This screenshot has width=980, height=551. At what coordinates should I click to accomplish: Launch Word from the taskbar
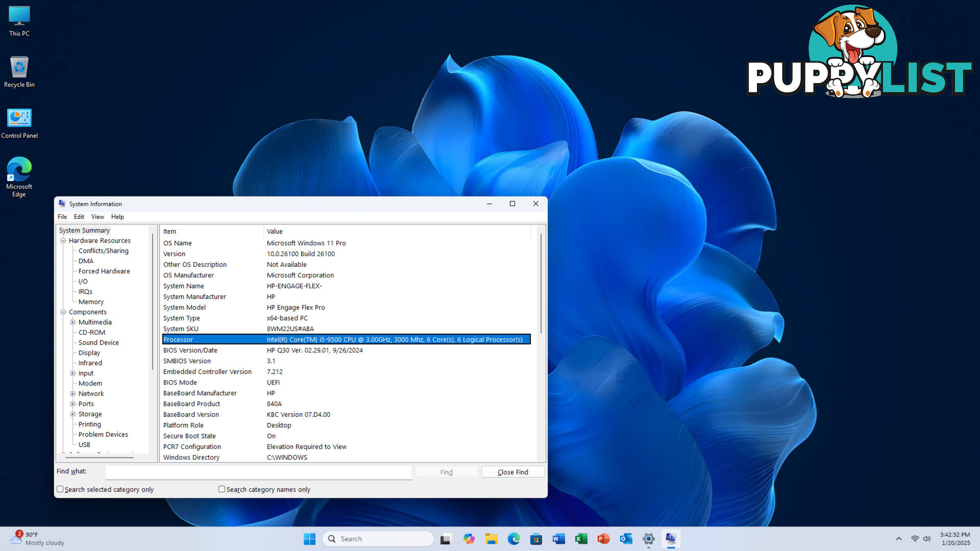[x=558, y=539]
